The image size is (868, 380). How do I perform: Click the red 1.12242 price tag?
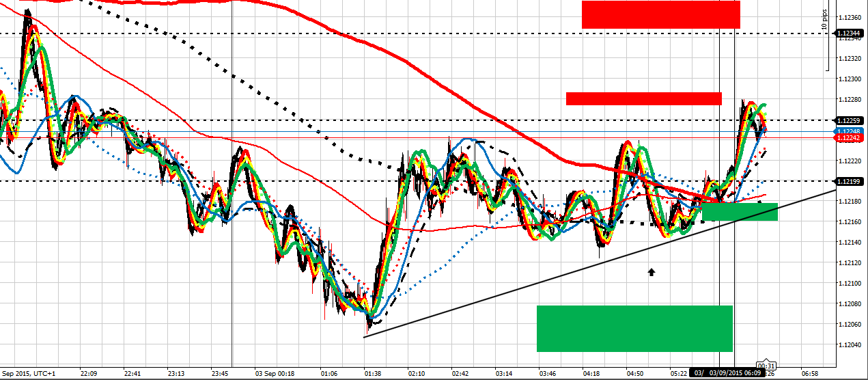click(850, 138)
